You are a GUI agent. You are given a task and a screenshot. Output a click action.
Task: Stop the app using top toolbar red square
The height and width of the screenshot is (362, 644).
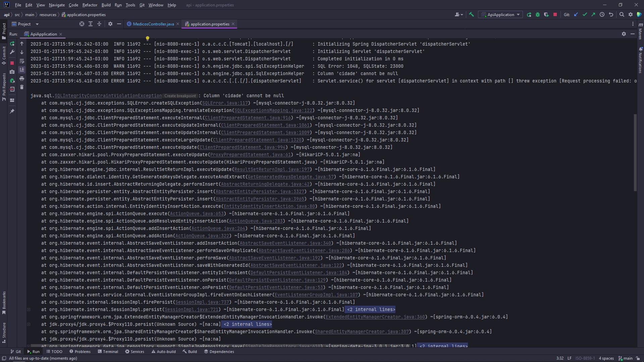(x=555, y=14)
